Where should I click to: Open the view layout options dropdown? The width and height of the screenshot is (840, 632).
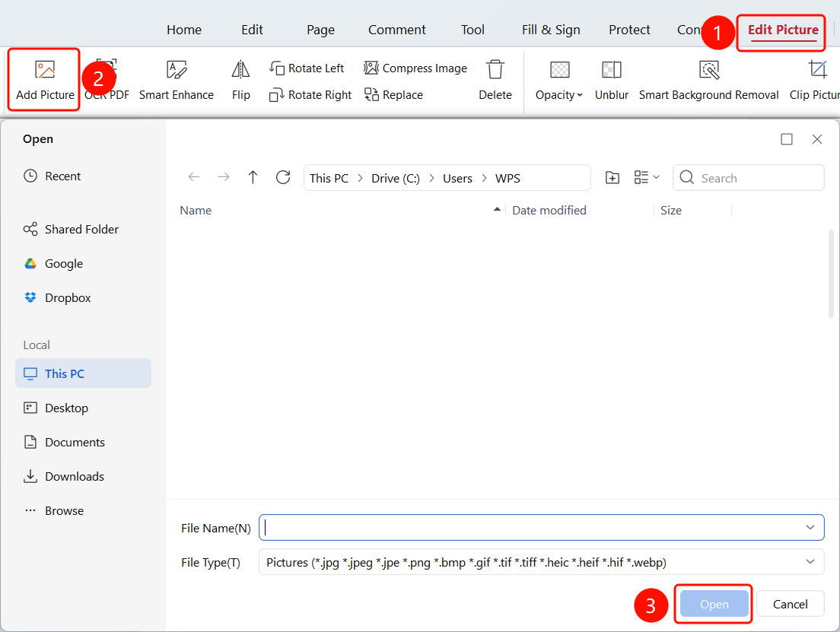(x=647, y=177)
